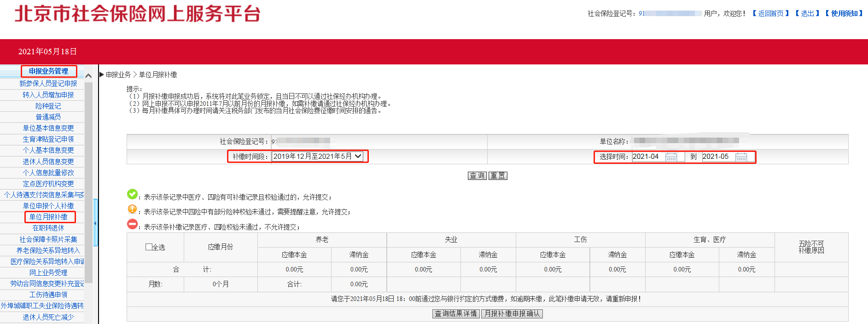
Task: Check the 全选 select-all checkbox
Action: pos(149,247)
